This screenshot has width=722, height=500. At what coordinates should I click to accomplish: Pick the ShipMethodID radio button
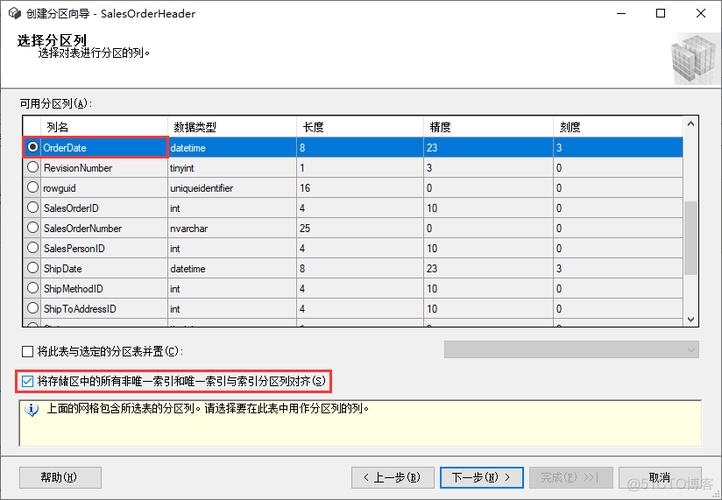pos(33,288)
